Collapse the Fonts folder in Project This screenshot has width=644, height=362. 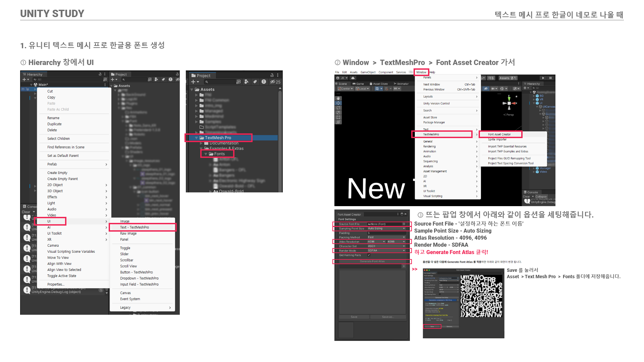[x=206, y=154]
